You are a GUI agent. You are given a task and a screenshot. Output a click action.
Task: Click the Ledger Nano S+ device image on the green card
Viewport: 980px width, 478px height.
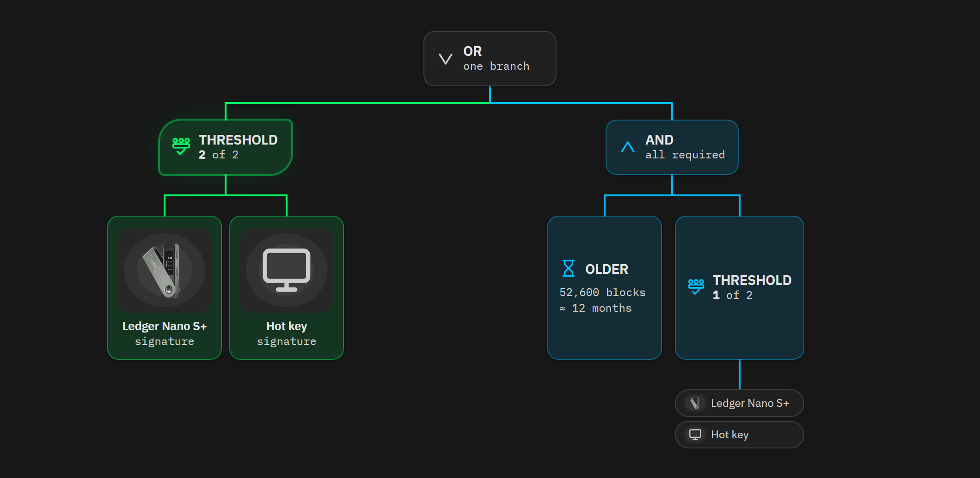[x=165, y=270]
